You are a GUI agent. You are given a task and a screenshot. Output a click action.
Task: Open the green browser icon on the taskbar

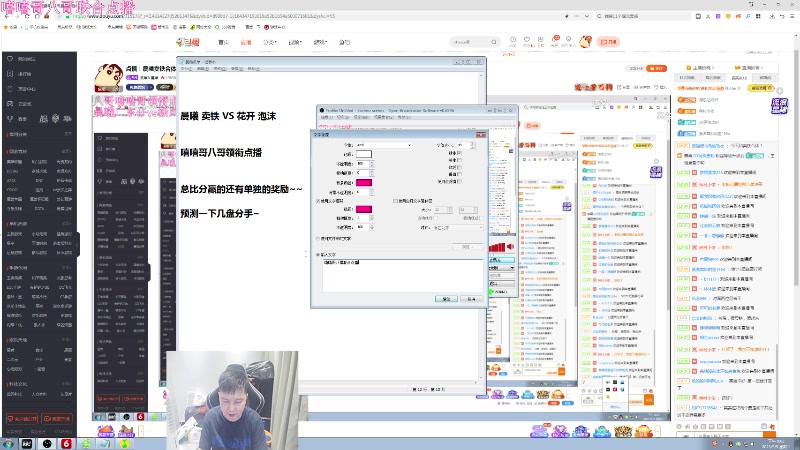click(86, 443)
